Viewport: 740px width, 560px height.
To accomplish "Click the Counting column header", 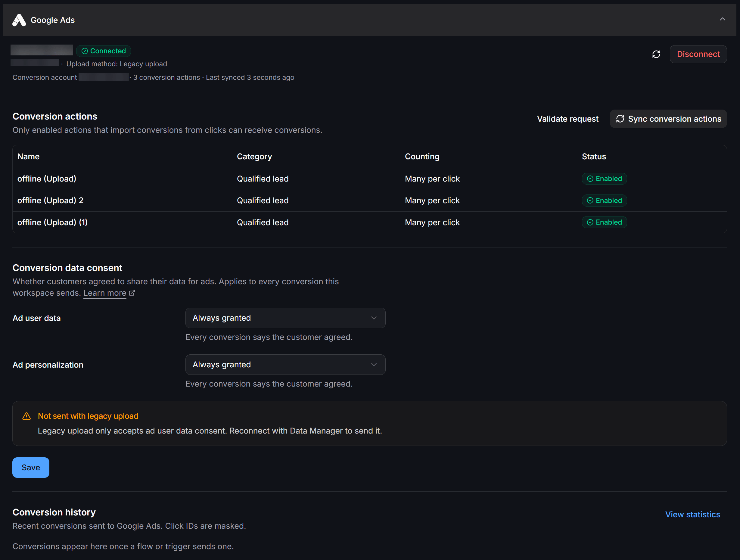I will (422, 157).
